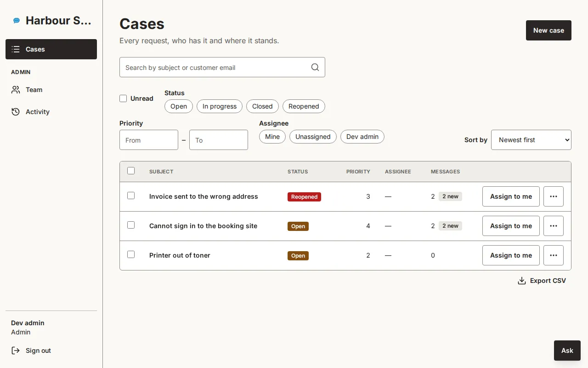Image resolution: width=588 pixels, height=368 pixels.
Task: Click the Priority To input
Action: (219, 140)
